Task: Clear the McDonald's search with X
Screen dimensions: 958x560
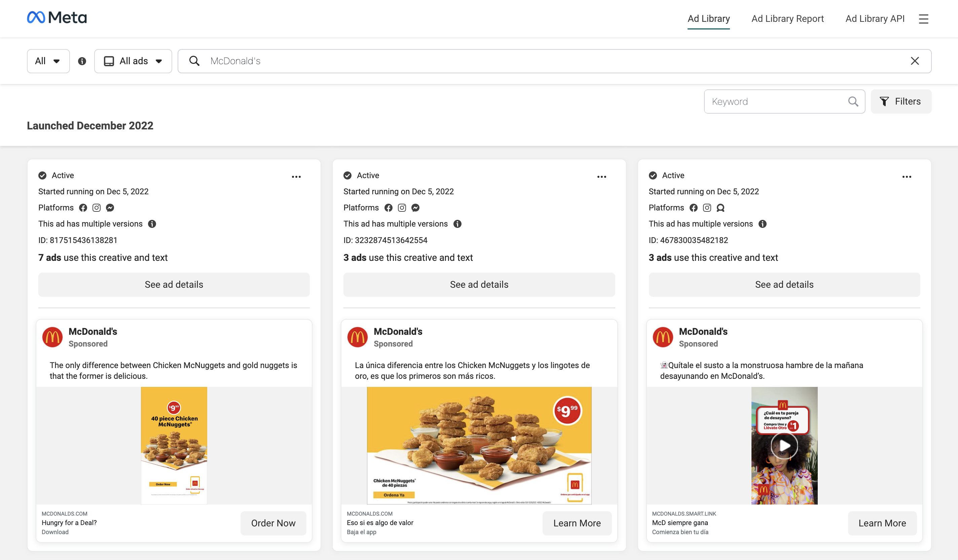Action: point(915,61)
